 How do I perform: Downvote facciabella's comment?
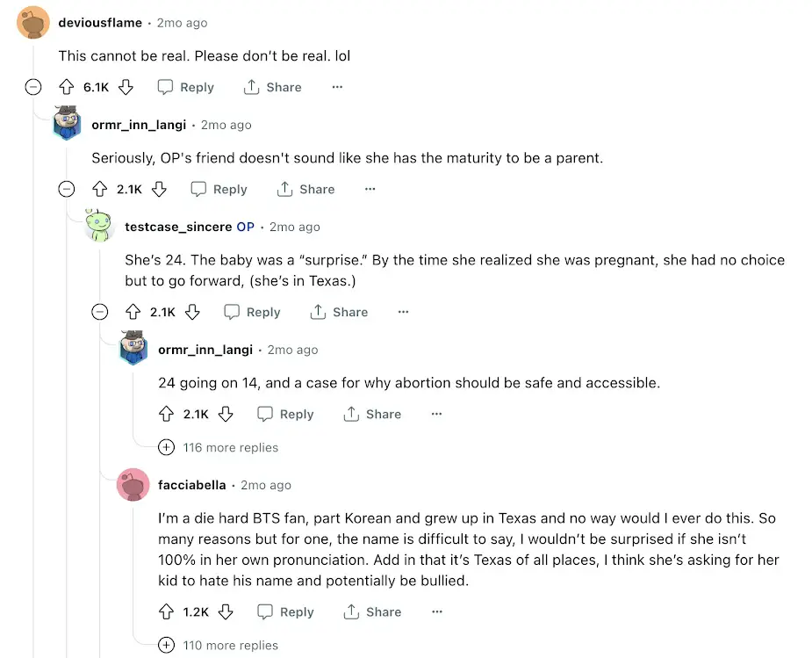click(x=226, y=612)
